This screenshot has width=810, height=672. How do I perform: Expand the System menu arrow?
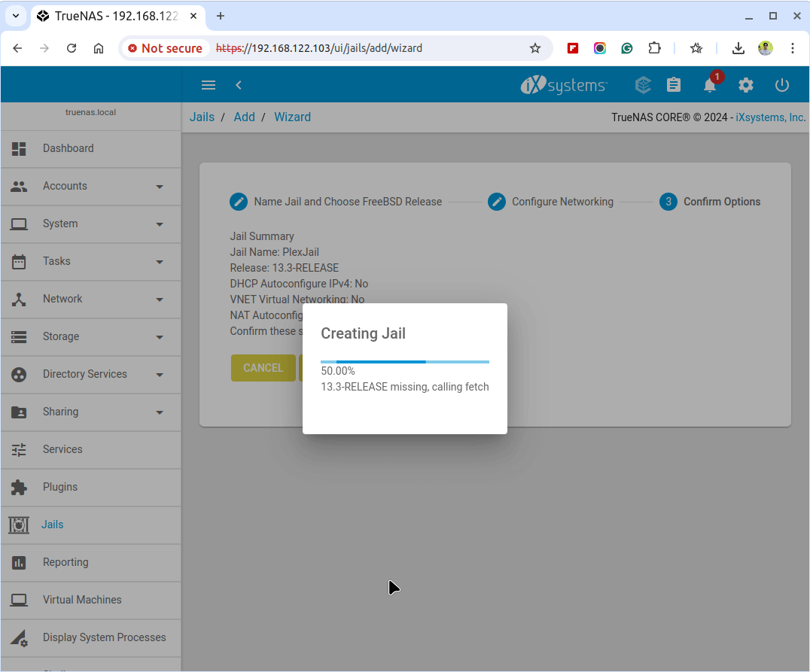click(160, 225)
